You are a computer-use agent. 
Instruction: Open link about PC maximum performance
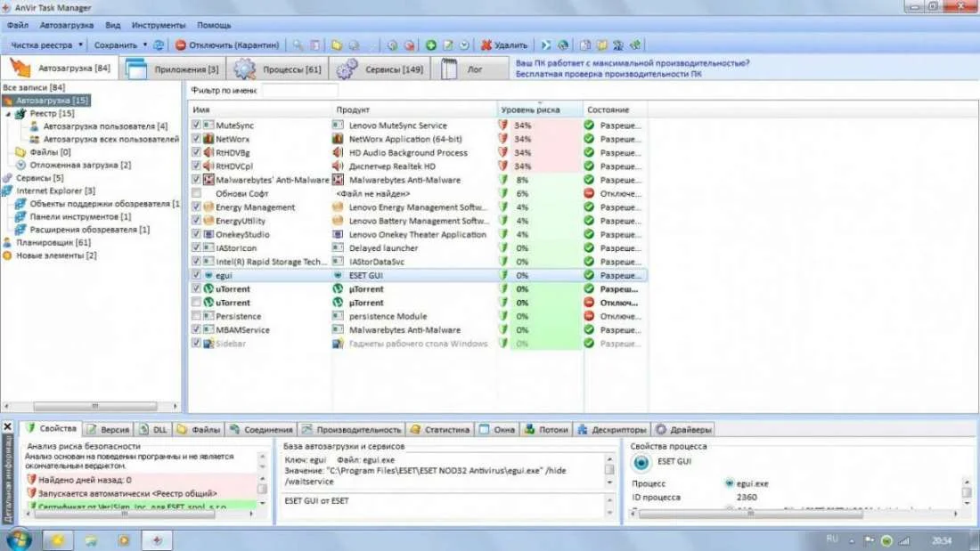coord(632,63)
